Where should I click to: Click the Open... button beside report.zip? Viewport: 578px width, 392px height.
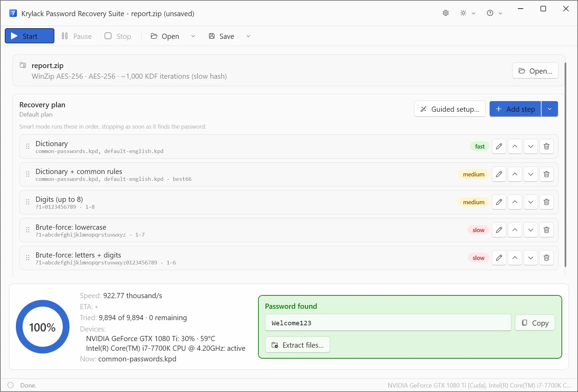click(535, 71)
